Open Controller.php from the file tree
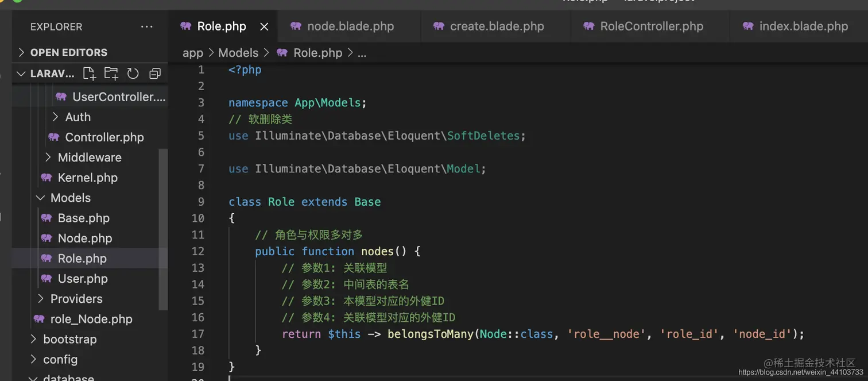Viewport: 868px width, 381px height. 104,137
